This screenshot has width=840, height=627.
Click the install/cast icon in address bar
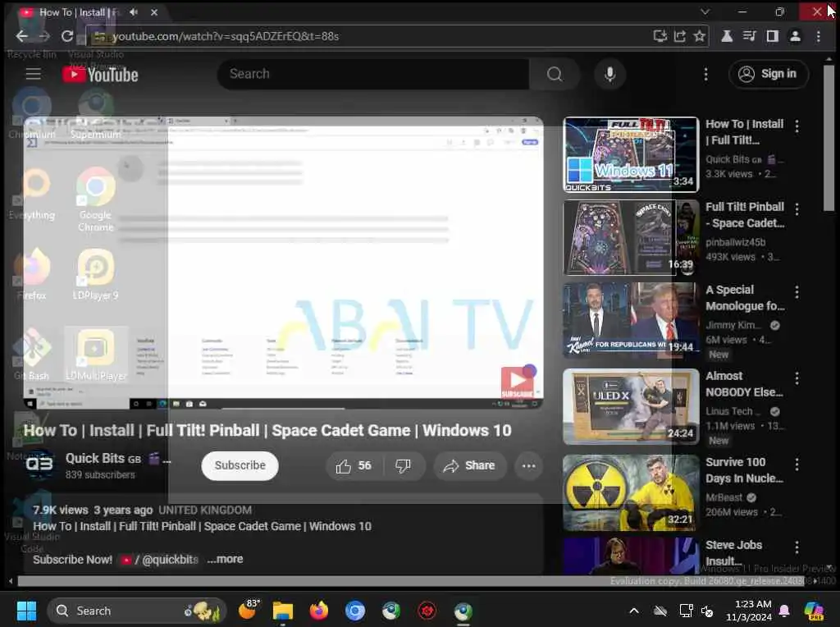click(x=660, y=36)
